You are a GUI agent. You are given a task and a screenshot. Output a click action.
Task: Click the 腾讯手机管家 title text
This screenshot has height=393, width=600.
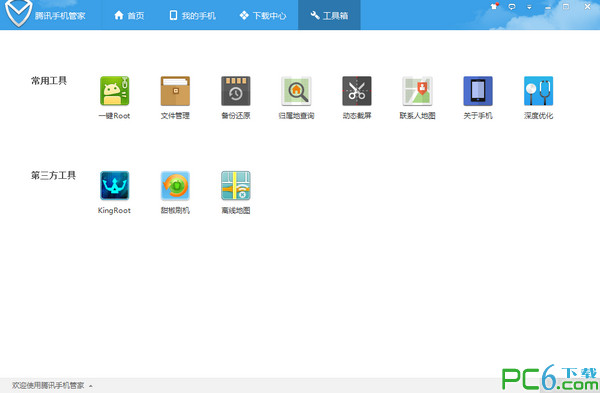coord(60,16)
